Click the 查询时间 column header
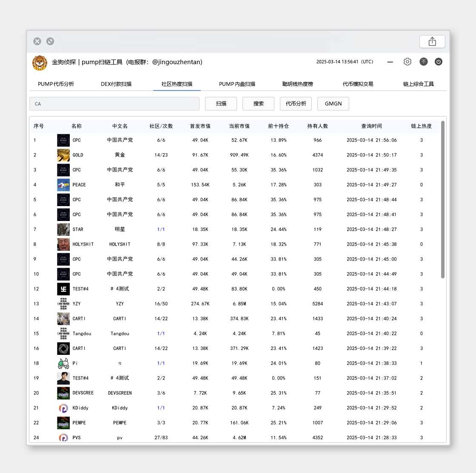Image resolution: width=476 pixels, height=473 pixels. (372, 126)
